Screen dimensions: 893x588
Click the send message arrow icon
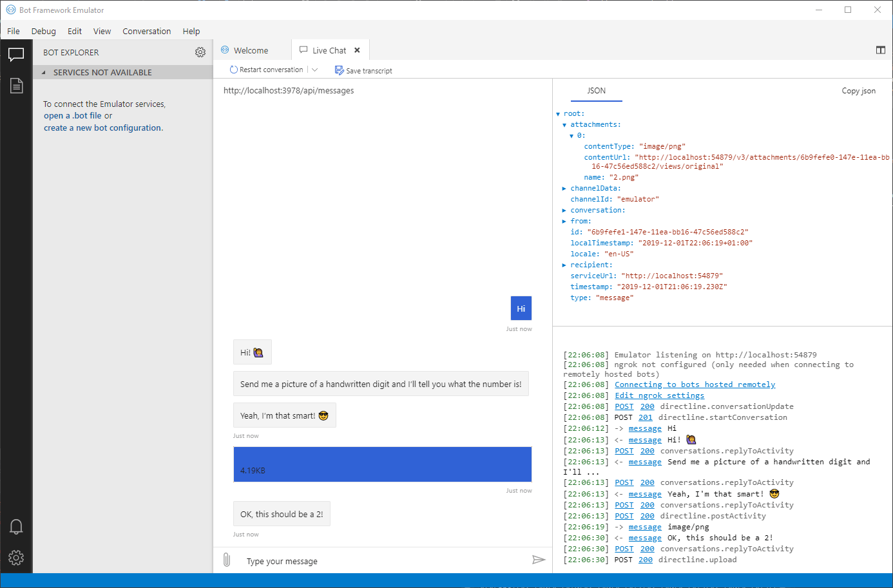(x=539, y=560)
